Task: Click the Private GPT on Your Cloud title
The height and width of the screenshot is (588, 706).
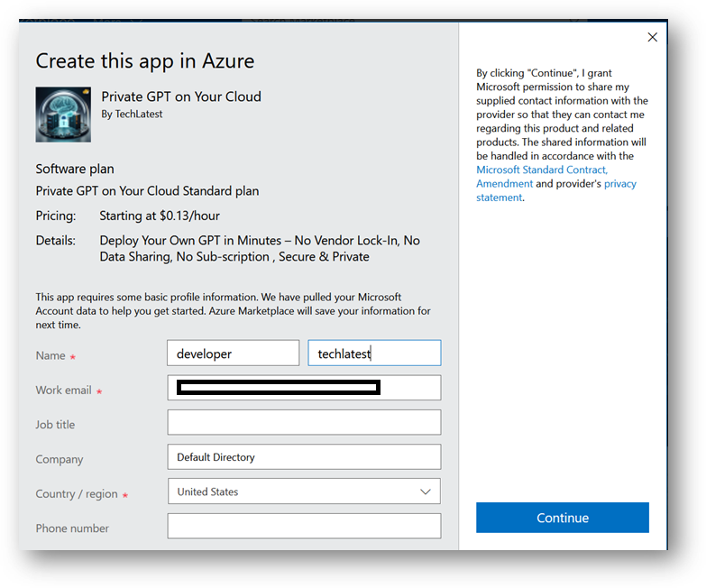Action: (x=181, y=96)
